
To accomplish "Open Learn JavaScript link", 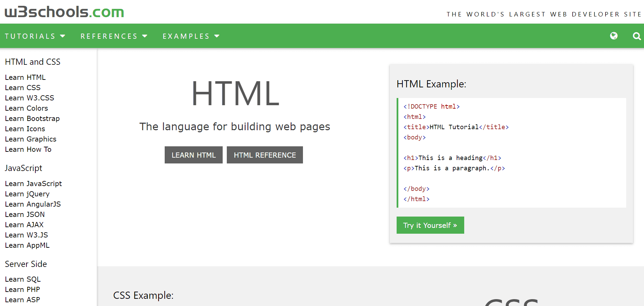I will pos(33,184).
